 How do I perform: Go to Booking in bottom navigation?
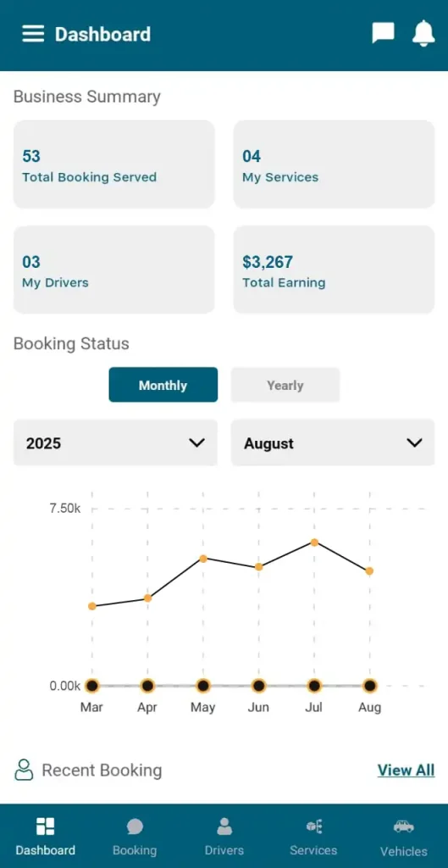coord(135,837)
